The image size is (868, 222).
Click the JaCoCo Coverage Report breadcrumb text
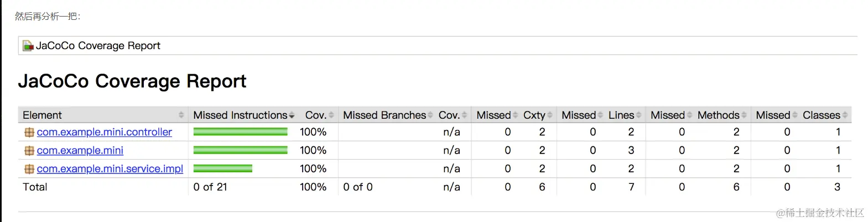[98, 46]
